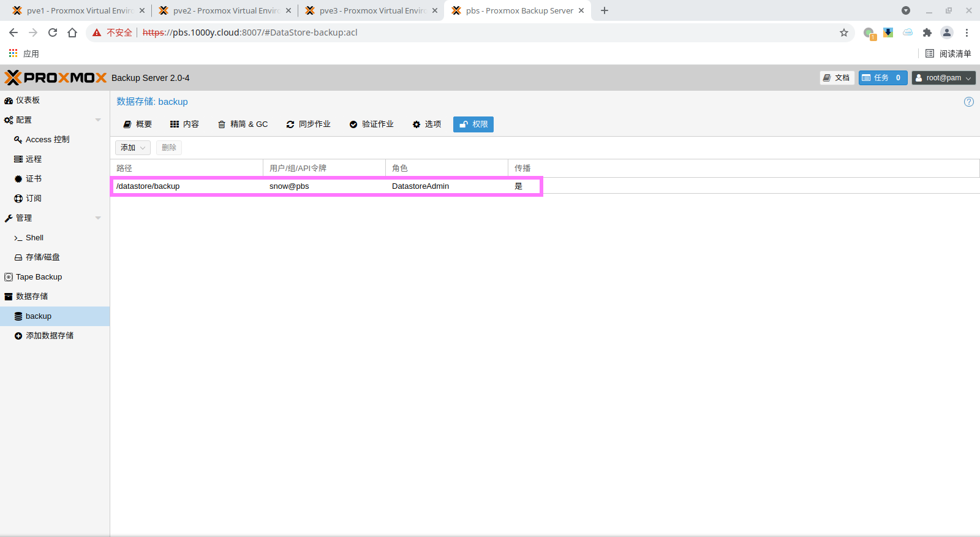This screenshot has height=537, width=980.
Task: Open the 任务 (Tasks) button
Action: pos(882,78)
